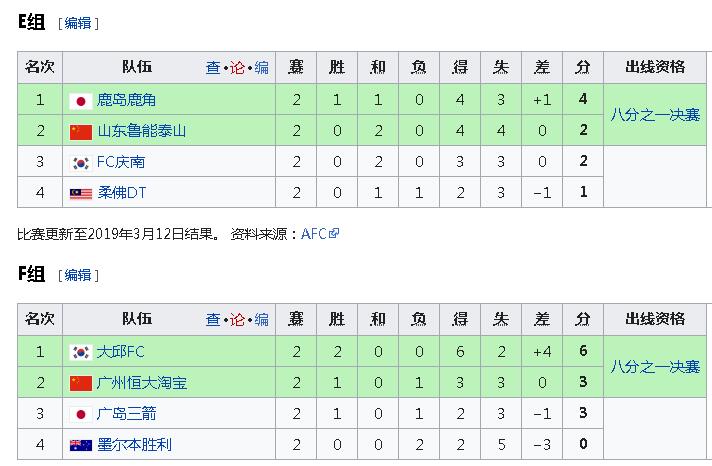Open the 鹿岛鹿角 team link
Screen dimensions: 712x466
coord(126,100)
